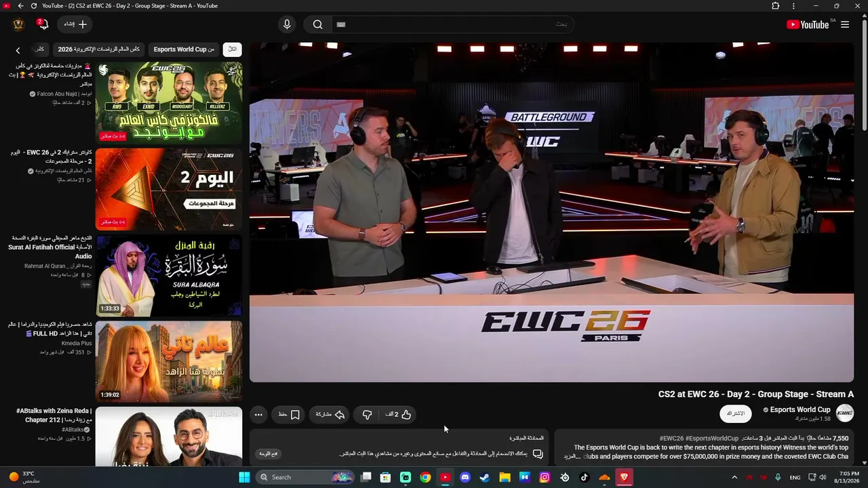The height and width of the screenshot is (488, 868).
Task: Open the Windows Start menu
Action: [244, 477]
